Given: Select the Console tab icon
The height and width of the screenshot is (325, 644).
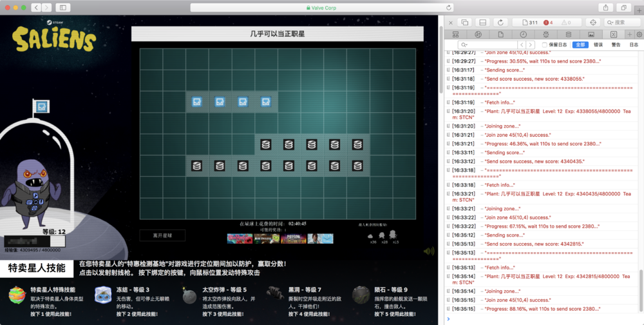Looking at the screenshot, I should [x=614, y=34].
